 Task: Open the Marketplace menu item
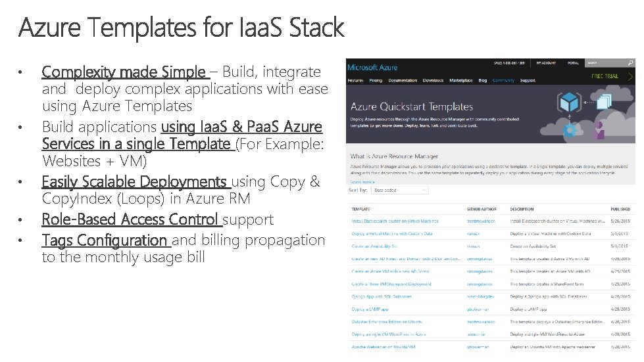[460, 80]
